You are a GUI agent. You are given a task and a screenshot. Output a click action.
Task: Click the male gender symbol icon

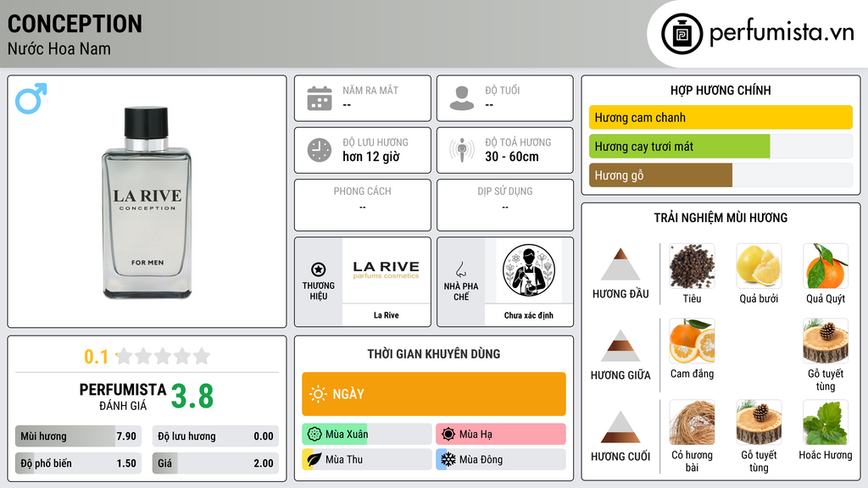pos(31,98)
